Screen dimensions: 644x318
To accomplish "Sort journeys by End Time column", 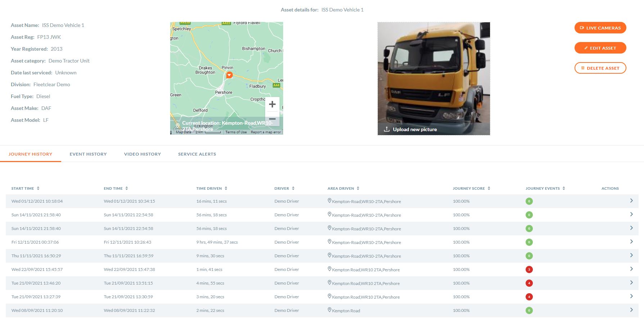I will 116,188.
